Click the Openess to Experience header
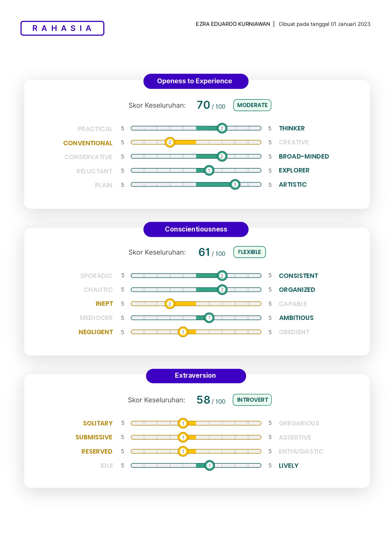The width and height of the screenshot is (392, 554). click(x=196, y=81)
